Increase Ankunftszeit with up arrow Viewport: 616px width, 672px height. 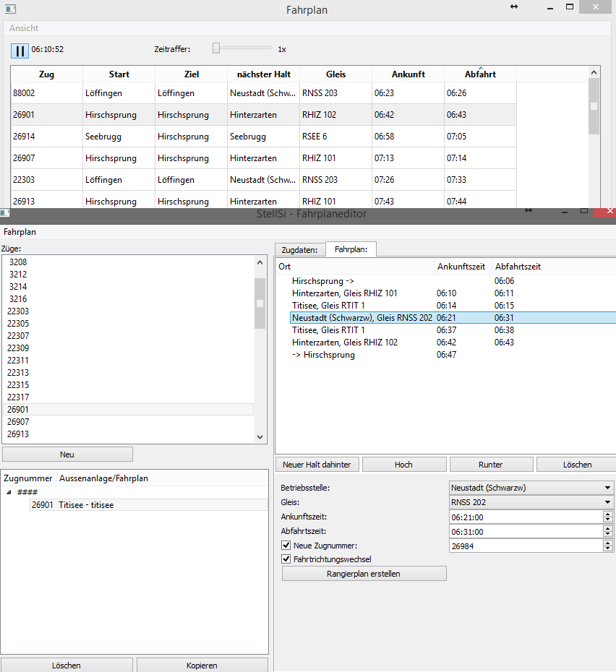[x=607, y=514]
